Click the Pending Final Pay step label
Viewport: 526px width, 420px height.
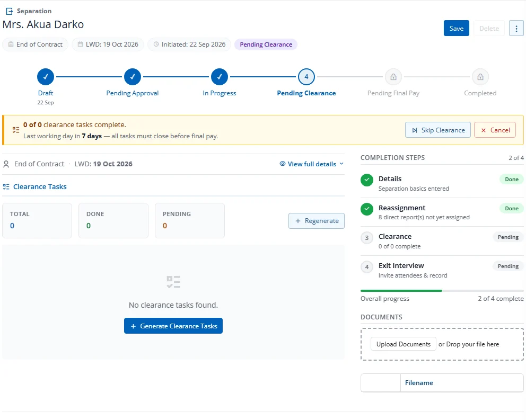[x=393, y=93]
